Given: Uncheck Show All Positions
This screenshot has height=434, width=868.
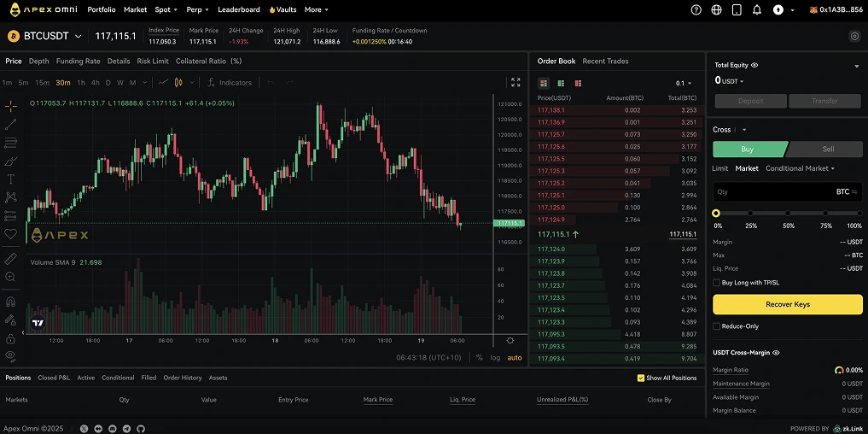Looking at the screenshot, I should click(x=641, y=378).
